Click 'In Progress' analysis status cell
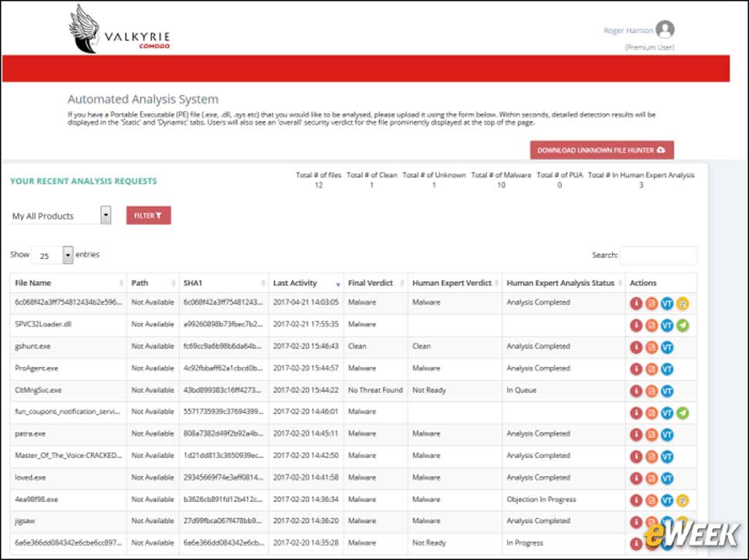The image size is (749, 560). 524,543
